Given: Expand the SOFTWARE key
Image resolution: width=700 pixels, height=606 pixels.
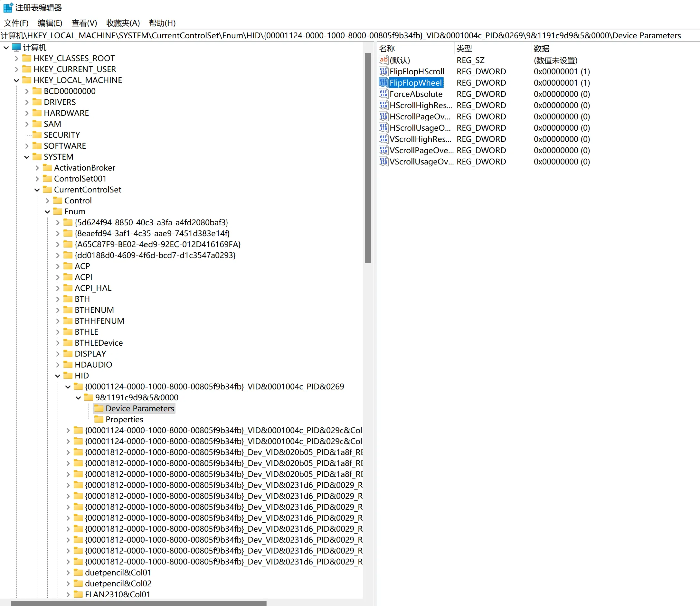Looking at the screenshot, I should click(x=27, y=146).
